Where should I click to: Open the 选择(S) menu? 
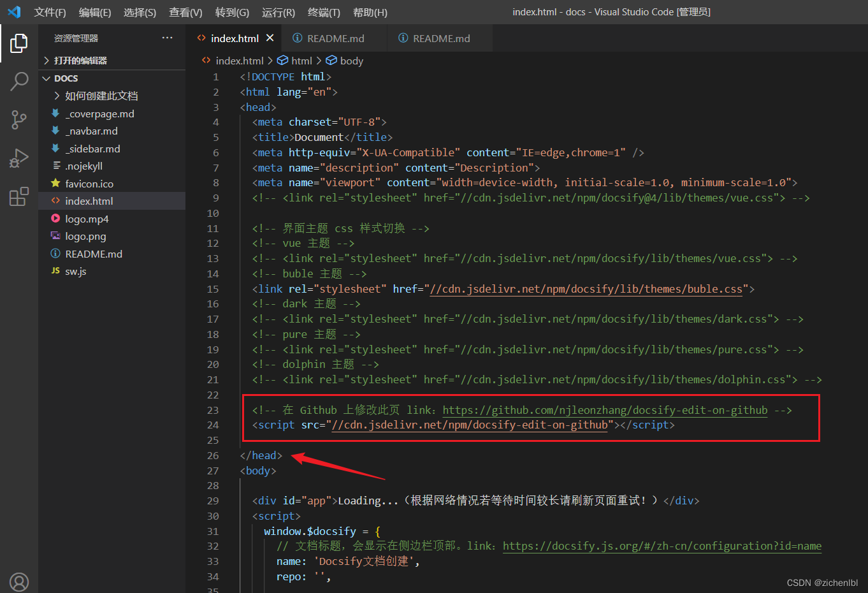140,12
